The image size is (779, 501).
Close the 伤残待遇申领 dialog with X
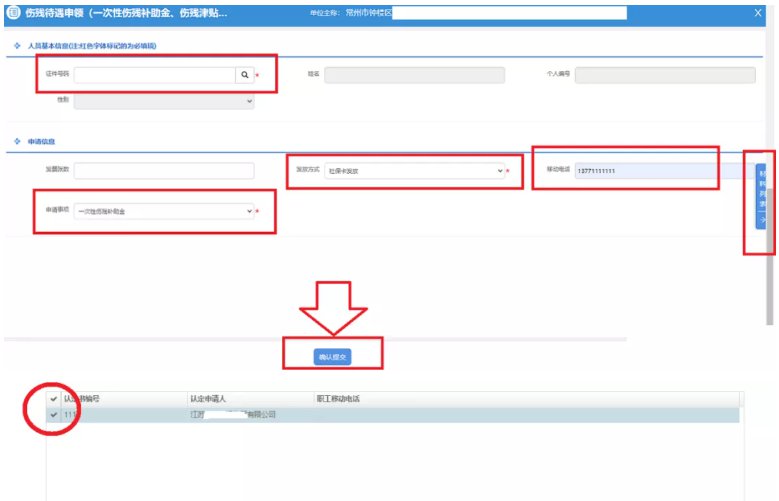[x=757, y=13]
